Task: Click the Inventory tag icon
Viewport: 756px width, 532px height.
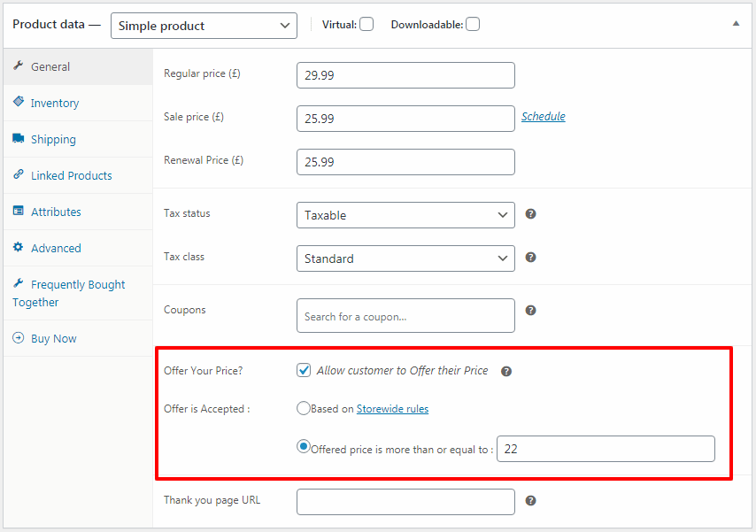Action: 19,101
